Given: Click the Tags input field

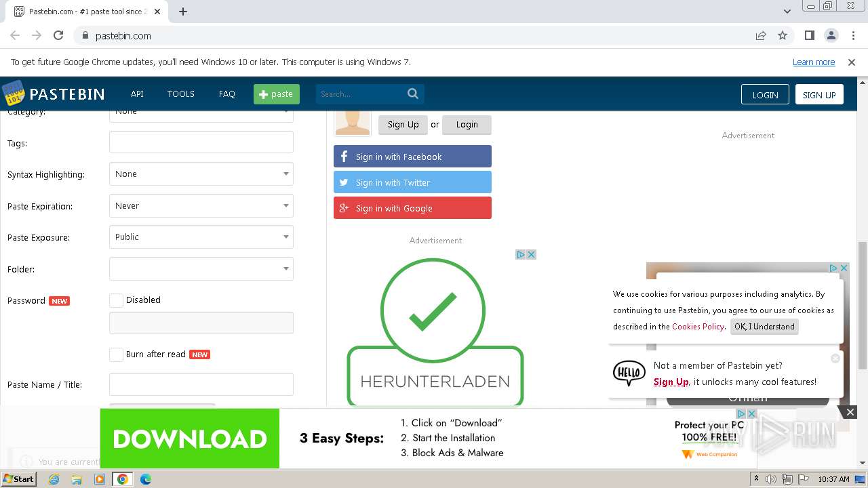Looking at the screenshot, I should [201, 142].
